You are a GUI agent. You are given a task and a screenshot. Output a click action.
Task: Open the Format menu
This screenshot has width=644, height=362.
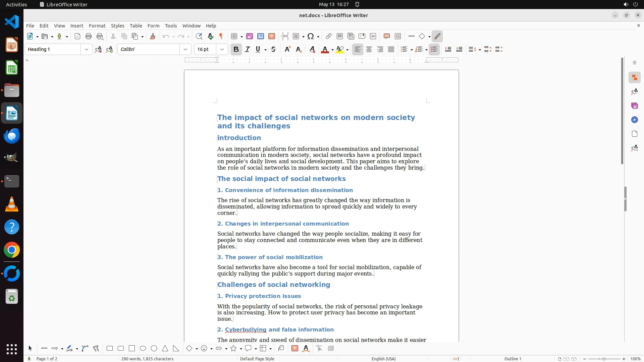[97, 26]
